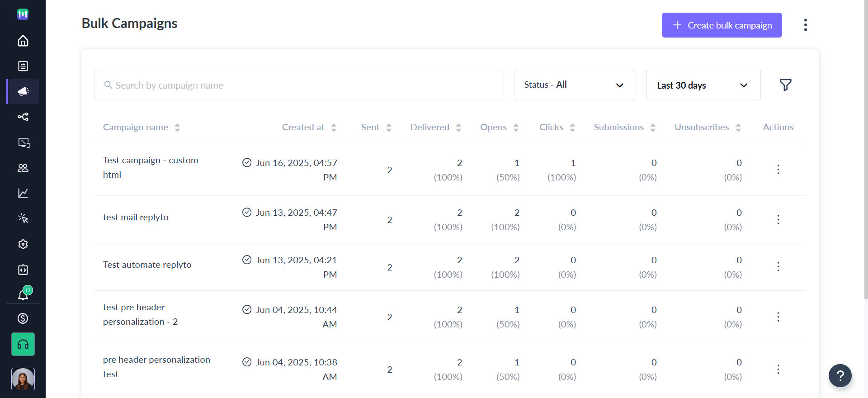
Task: Open the support headset button
Action: (23, 345)
